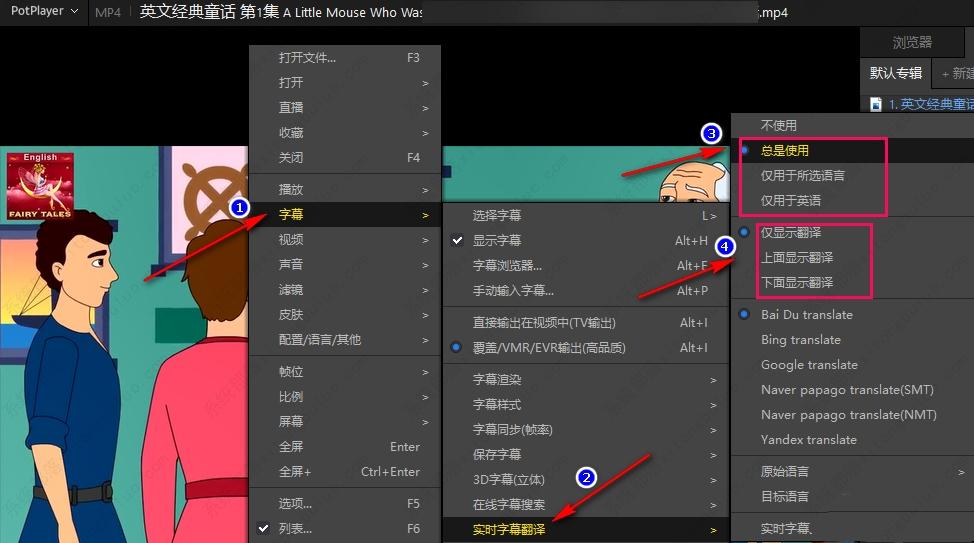This screenshot has height=543, width=974.
Task: Expand the 打开 submenu
Action: 345,83
